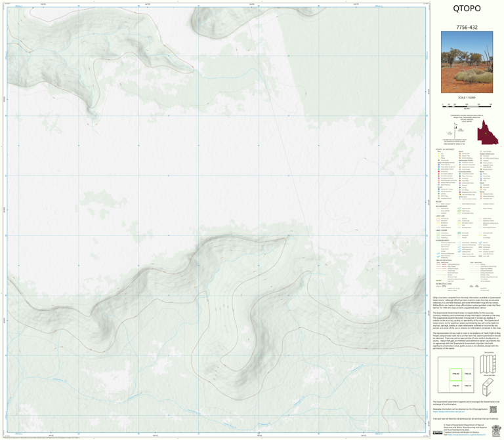Click the metres scale bar
The image size is (504, 440).
click(467, 106)
